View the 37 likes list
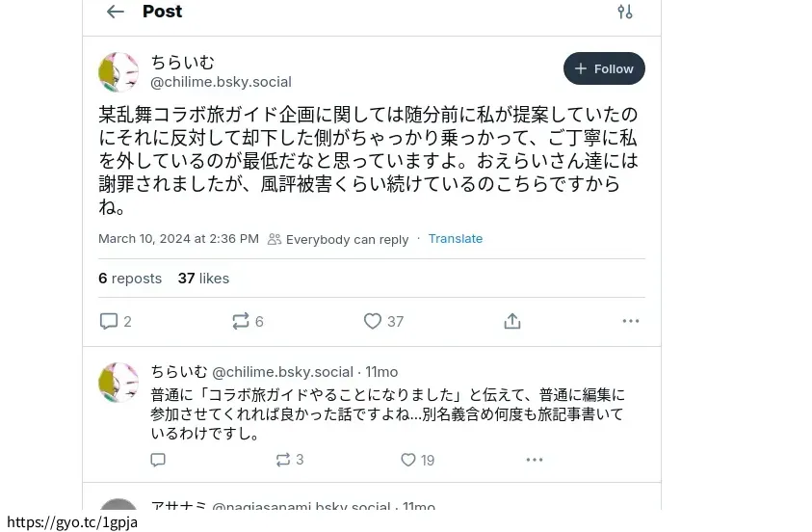The width and height of the screenshot is (812, 532). [203, 279]
